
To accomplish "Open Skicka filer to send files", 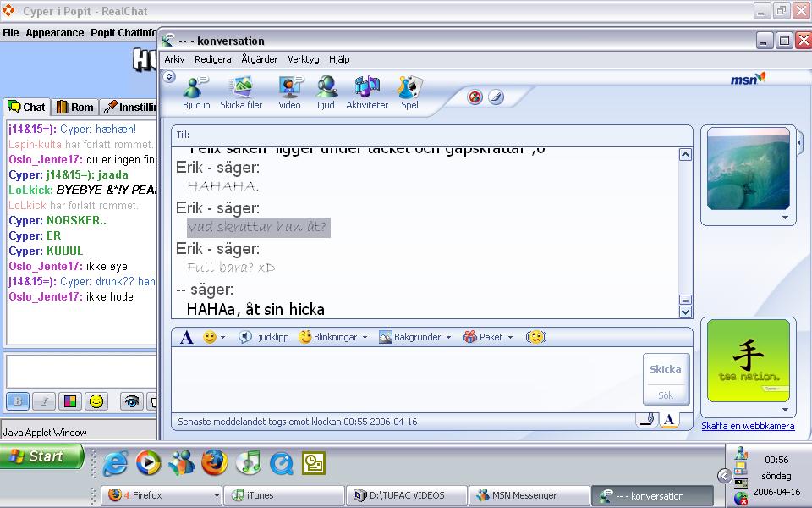I will pos(241,93).
